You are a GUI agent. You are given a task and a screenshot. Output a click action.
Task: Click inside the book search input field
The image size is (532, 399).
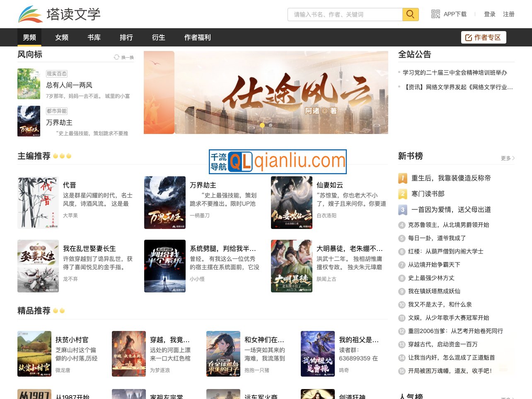pyautogui.click(x=344, y=14)
